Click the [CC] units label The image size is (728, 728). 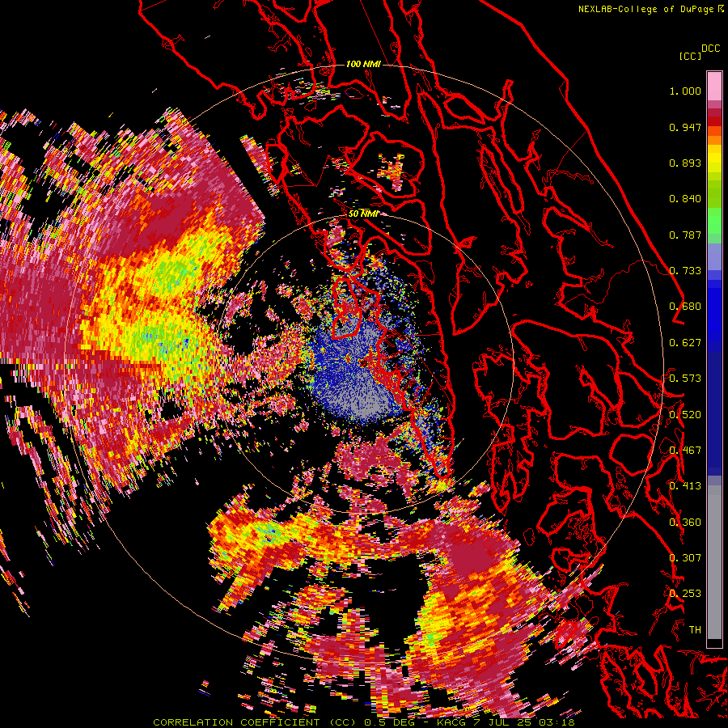pyautogui.click(x=690, y=56)
